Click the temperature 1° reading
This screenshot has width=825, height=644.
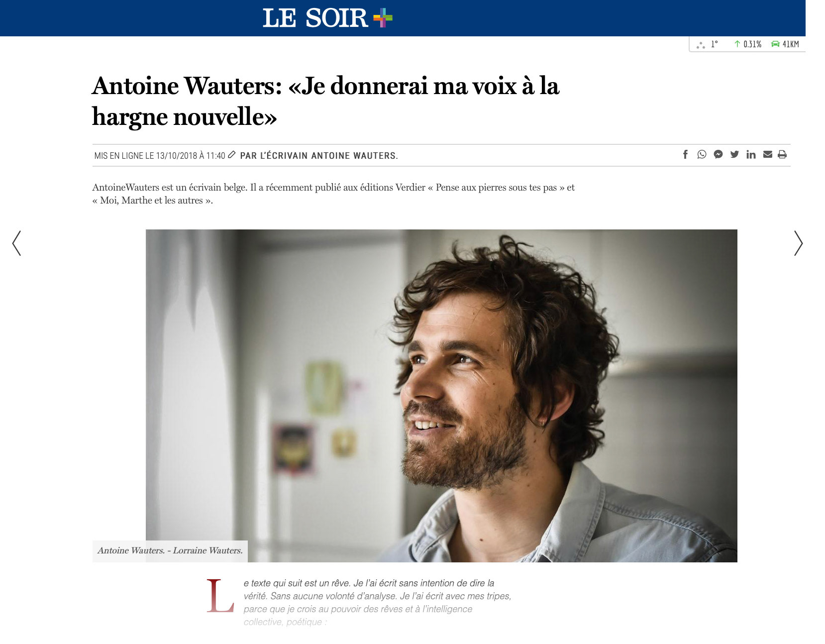(x=715, y=44)
